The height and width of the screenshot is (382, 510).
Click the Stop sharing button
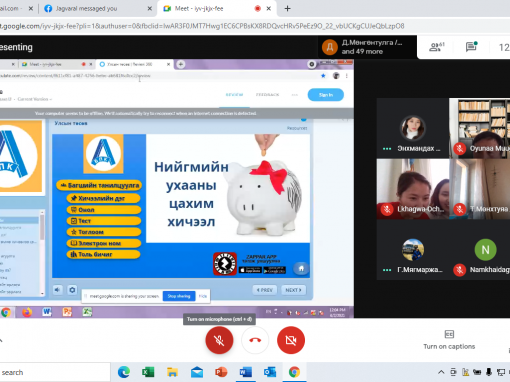(179, 296)
